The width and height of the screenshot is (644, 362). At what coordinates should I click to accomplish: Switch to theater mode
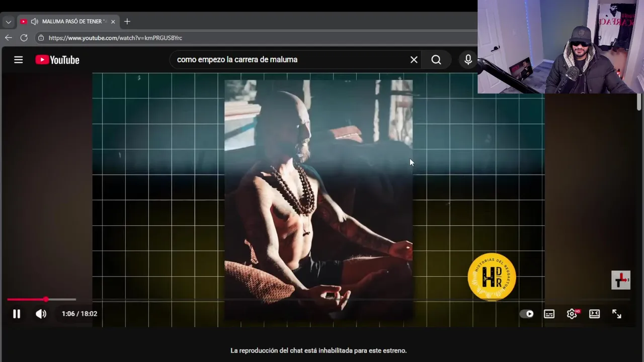594,314
